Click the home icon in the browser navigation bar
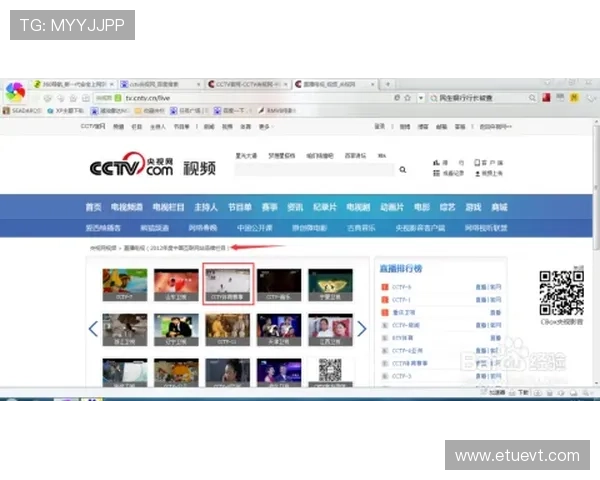 (x=73, y=98)
